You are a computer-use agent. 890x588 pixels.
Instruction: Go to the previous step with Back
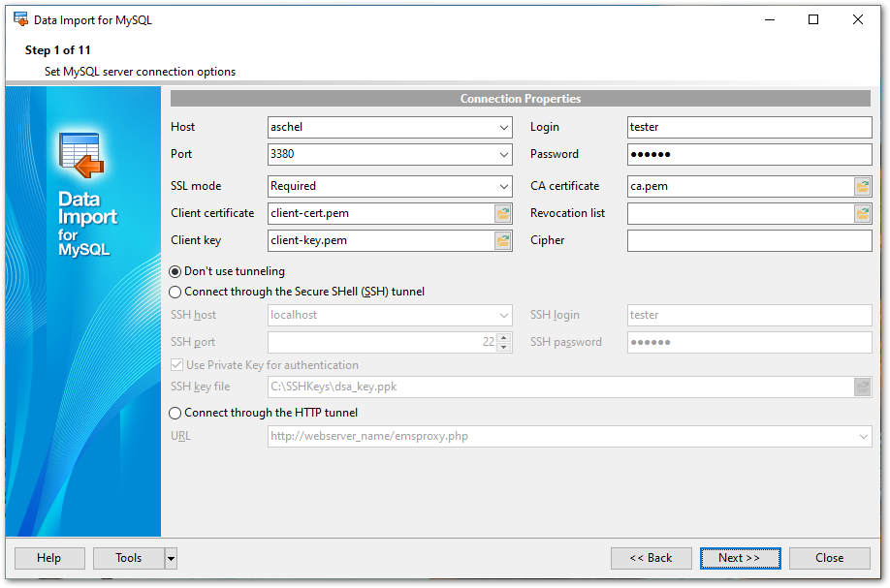652,559
